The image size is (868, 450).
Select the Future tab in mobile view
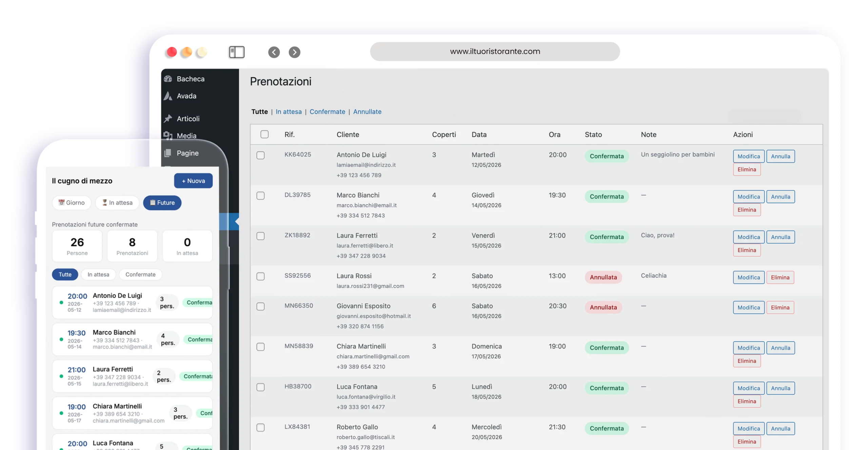pyautogui.click(x=162, y=203)
